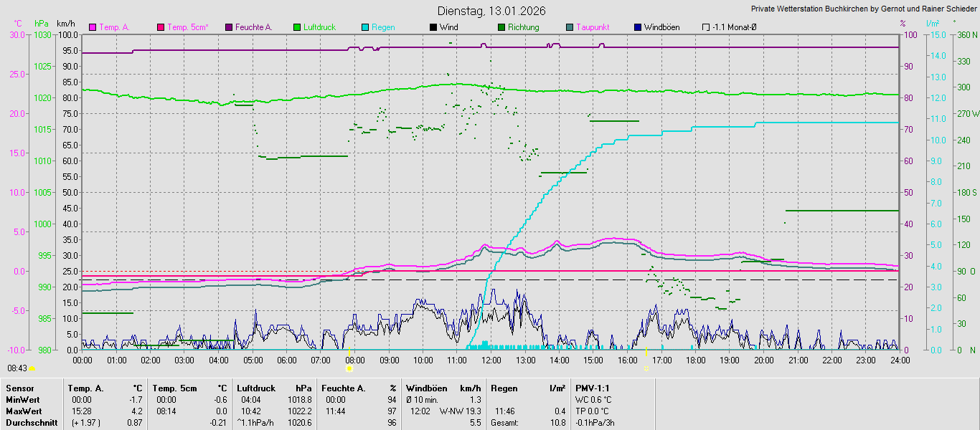Click the 08:43 day length indicator
The width and height of the screenshot is (980, 430).
17,368
